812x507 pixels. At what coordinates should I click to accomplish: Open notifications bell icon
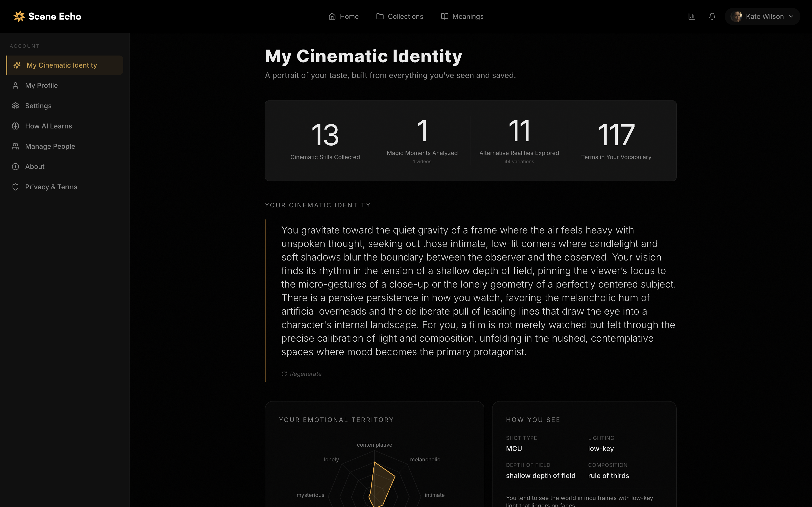[x=712, y=16]
